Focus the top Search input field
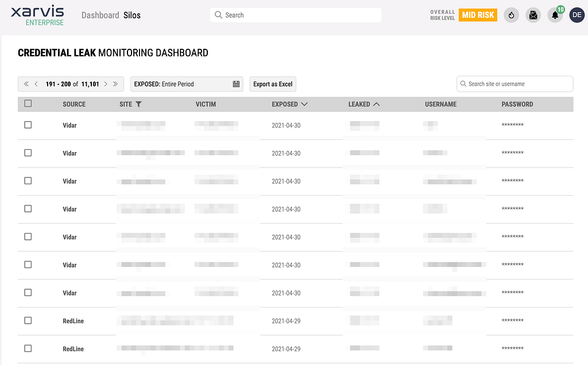The height and width of the screenshot is (365, 588). [x=296, y=15]
